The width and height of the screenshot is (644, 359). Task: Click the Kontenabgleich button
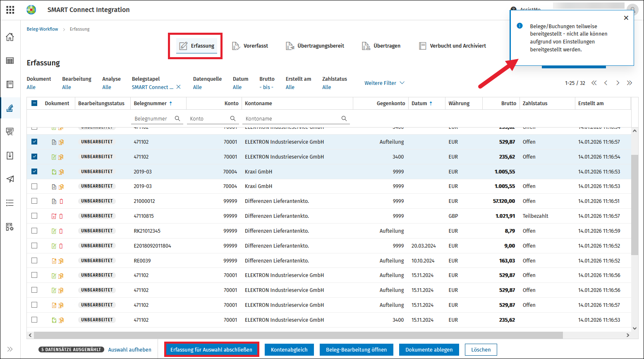pyautogui.click(x=289, y=349)
